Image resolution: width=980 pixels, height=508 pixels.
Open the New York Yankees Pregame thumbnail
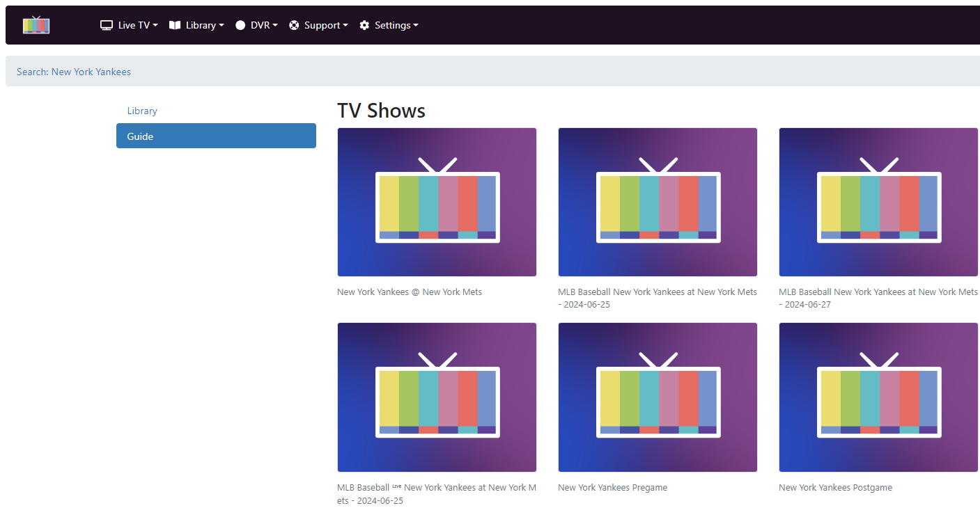658,397
